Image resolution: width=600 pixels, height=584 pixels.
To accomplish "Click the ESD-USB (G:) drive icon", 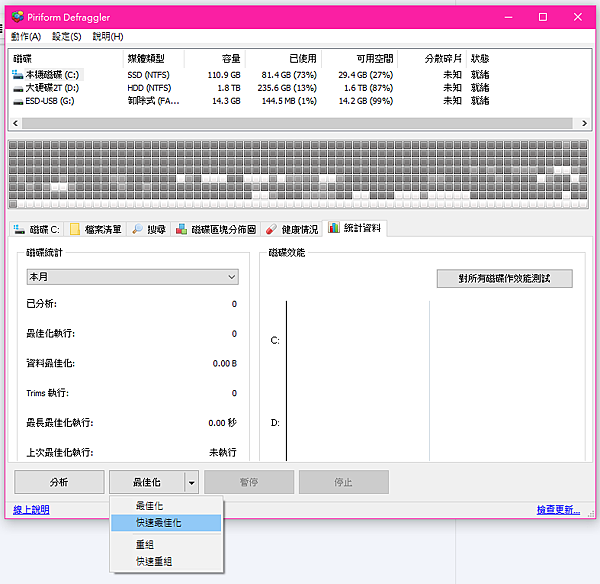I will tap(18, 101).
